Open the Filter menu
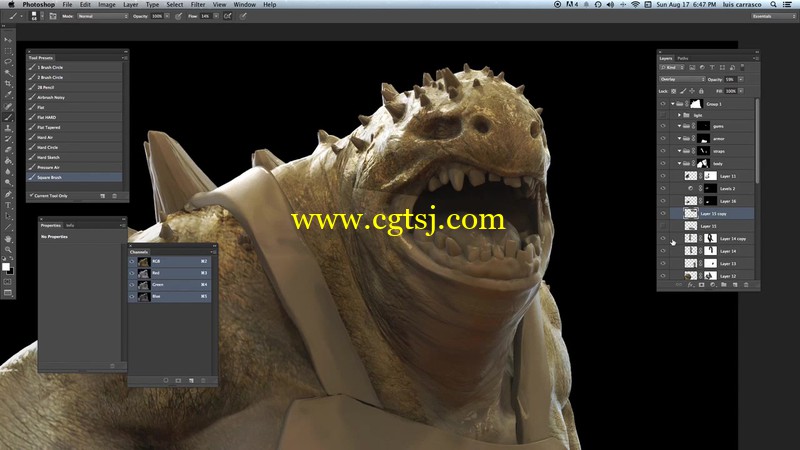This screenshot has height=450, width=800. point(198,5)
